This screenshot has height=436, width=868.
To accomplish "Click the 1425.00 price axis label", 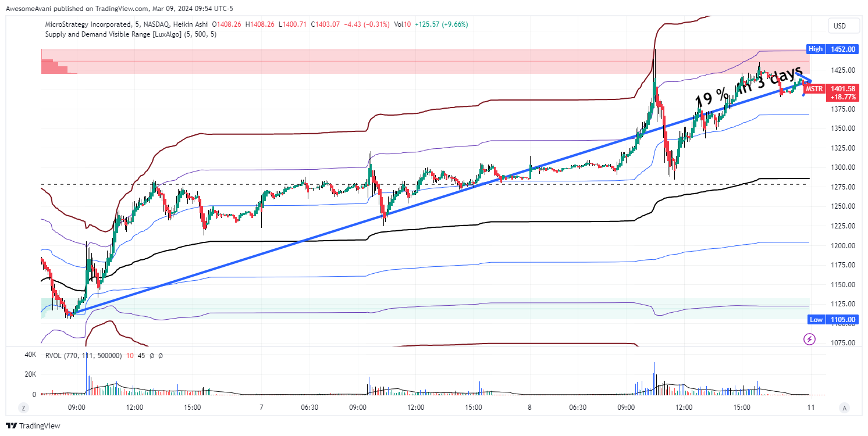I will [x=842, y=70].
